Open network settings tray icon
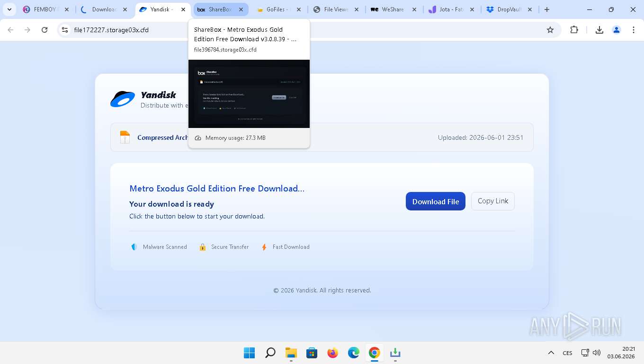 (x=585, y=353)
